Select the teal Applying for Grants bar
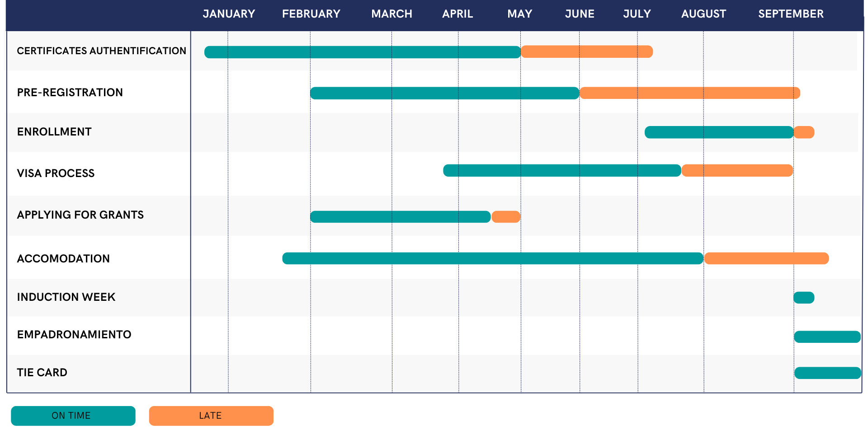Viewport: 868px width, 430px height. tap(400, 217)
